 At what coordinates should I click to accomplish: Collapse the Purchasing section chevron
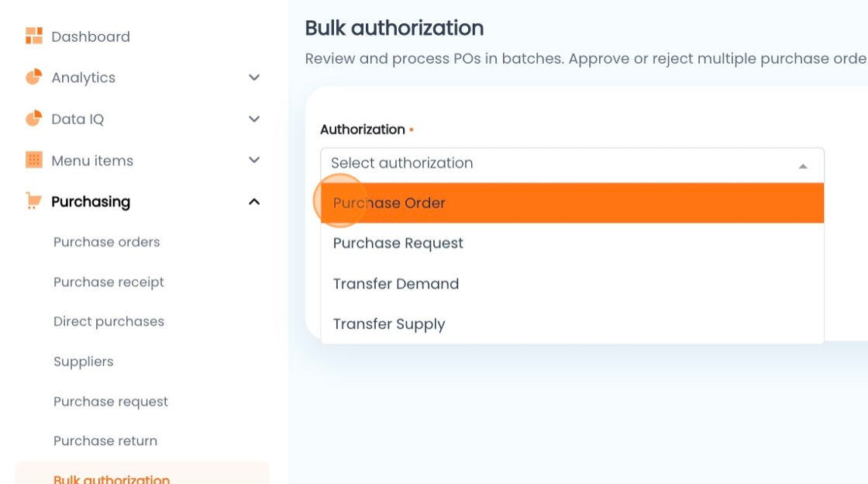[254, 202]
